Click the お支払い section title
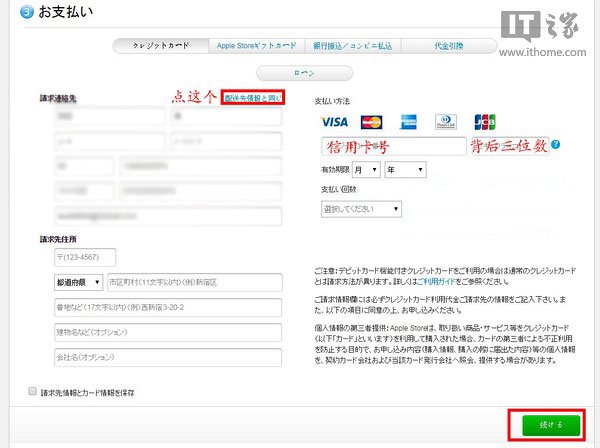Screen dimensions: 600x448 (x=65, y=12)
